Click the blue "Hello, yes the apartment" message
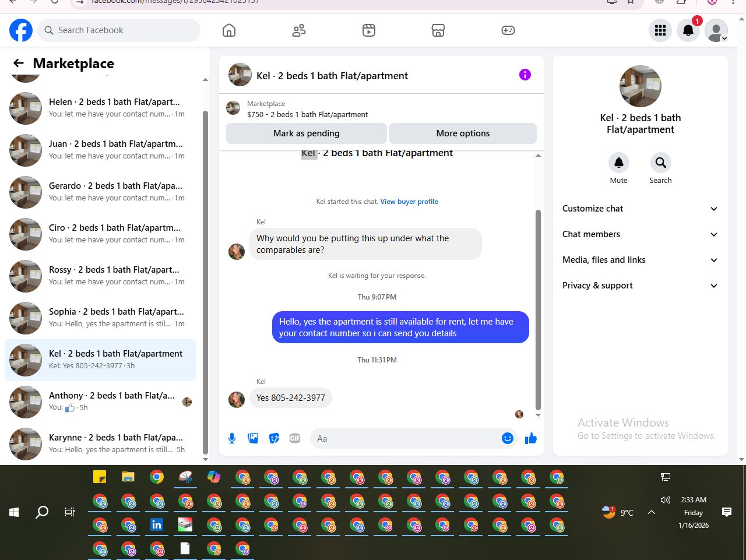Screen dimensions: 746x560 [x=400, y=327]
